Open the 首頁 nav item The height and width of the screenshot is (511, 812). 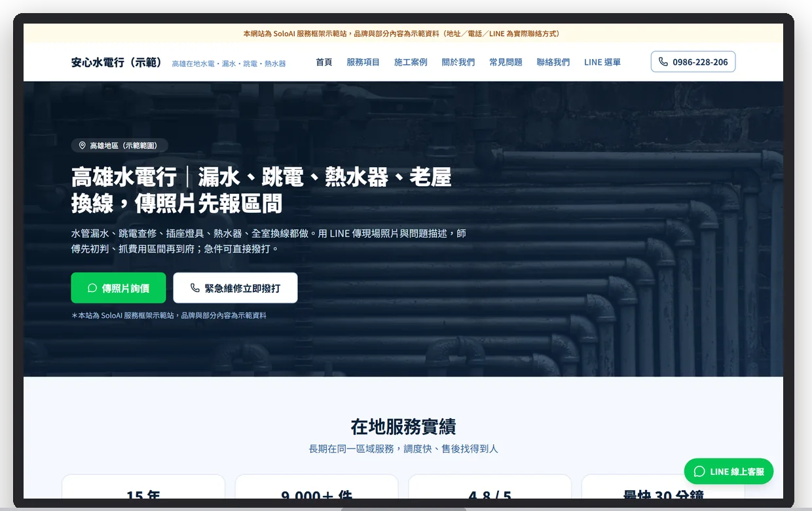324,62
